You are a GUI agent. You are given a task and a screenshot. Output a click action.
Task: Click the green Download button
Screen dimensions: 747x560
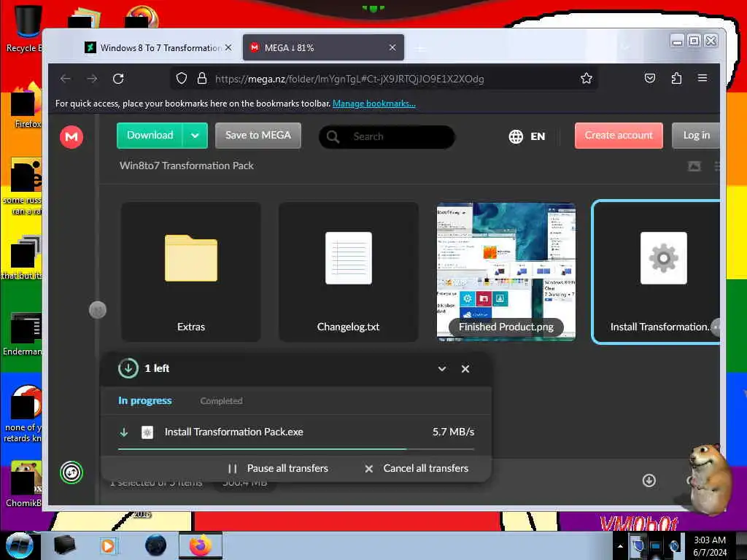pyautogui.click(x=150, y=136)
